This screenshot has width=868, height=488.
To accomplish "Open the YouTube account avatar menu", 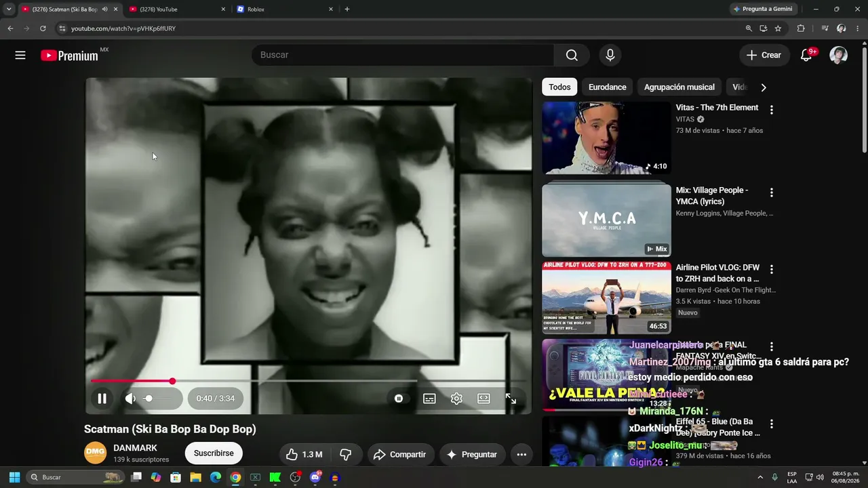I will click(x=838, y=55).
